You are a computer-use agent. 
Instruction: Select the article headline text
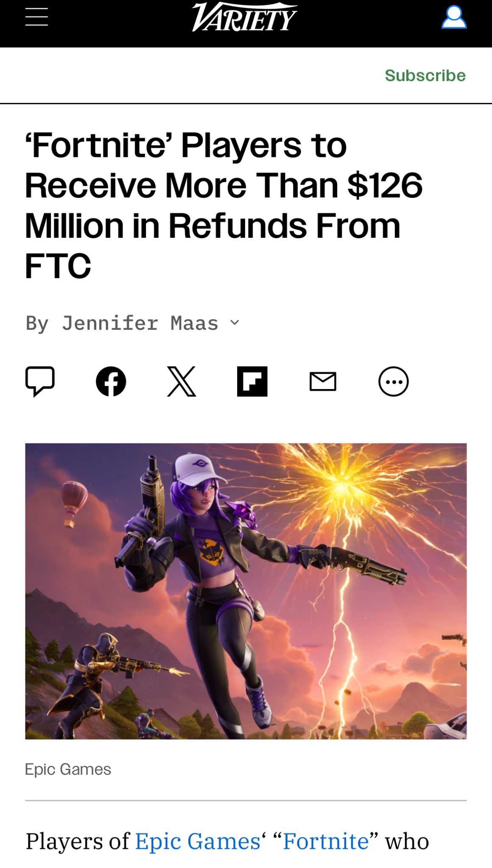point(224,206)
